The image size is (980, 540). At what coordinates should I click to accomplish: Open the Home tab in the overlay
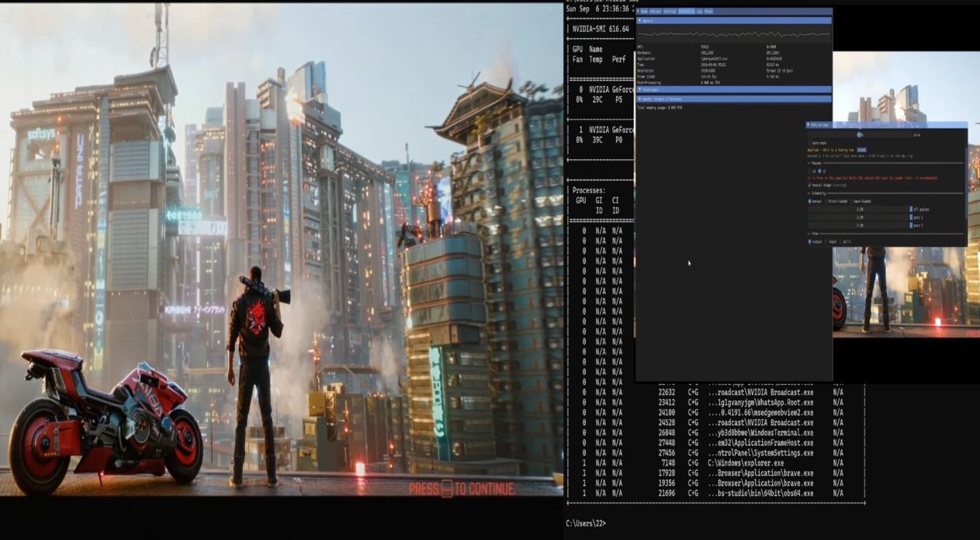644,12
